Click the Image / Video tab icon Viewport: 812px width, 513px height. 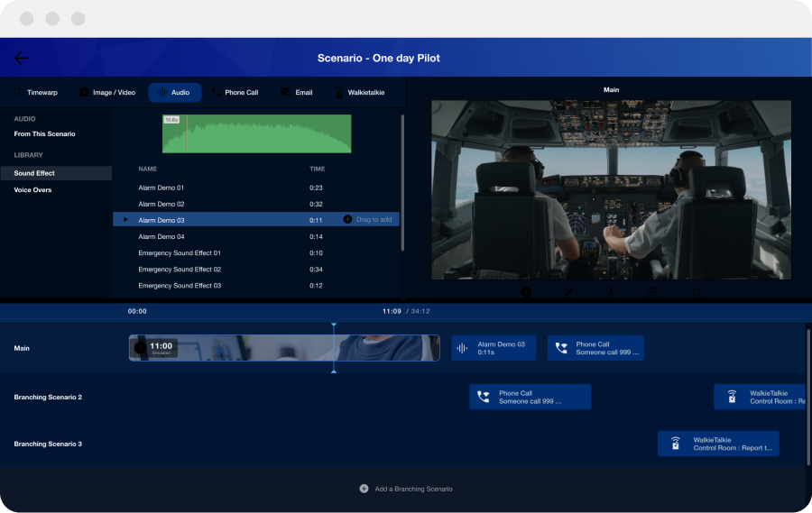point(84,92)
